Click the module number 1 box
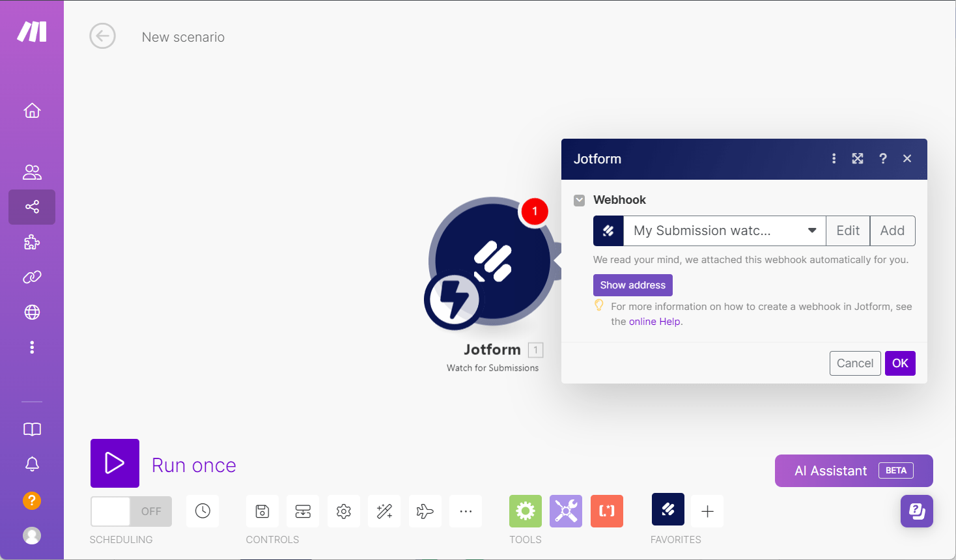The image size is (956, 560). 536,350
